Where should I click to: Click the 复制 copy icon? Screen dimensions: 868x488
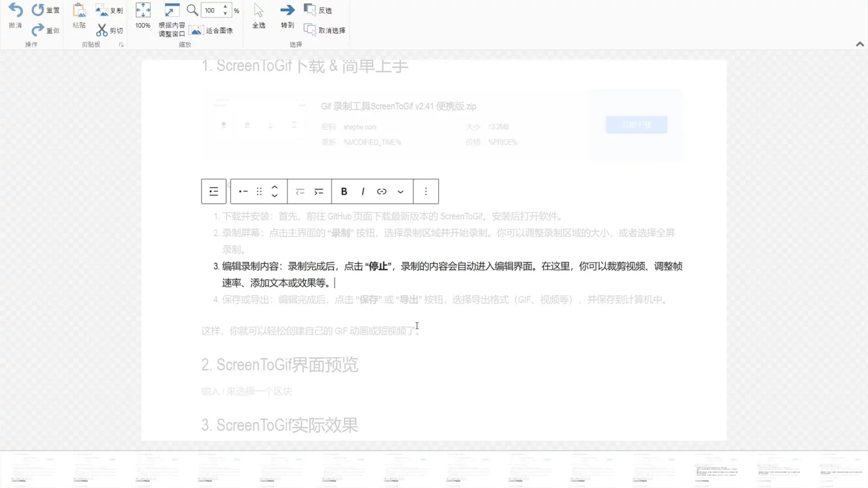(102, 11)
